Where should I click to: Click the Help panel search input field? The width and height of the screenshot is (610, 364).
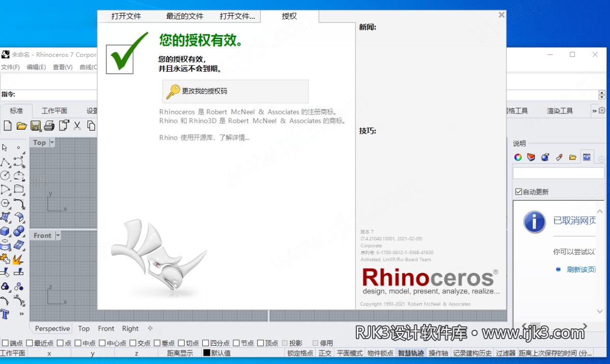tap(558, 173)
